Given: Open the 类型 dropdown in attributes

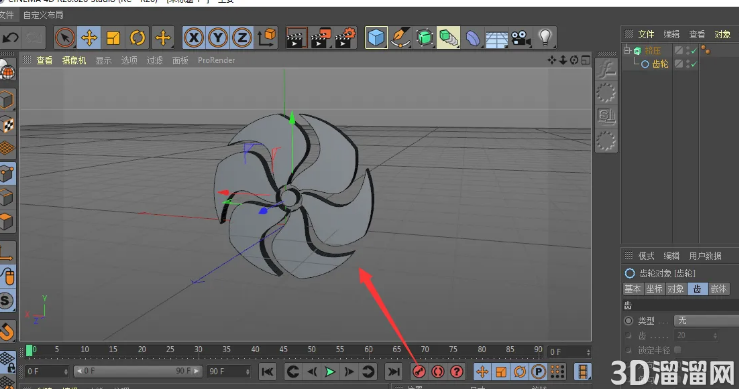Looking at the screenshot, I should pyautogui.click(x=706, y=321).
